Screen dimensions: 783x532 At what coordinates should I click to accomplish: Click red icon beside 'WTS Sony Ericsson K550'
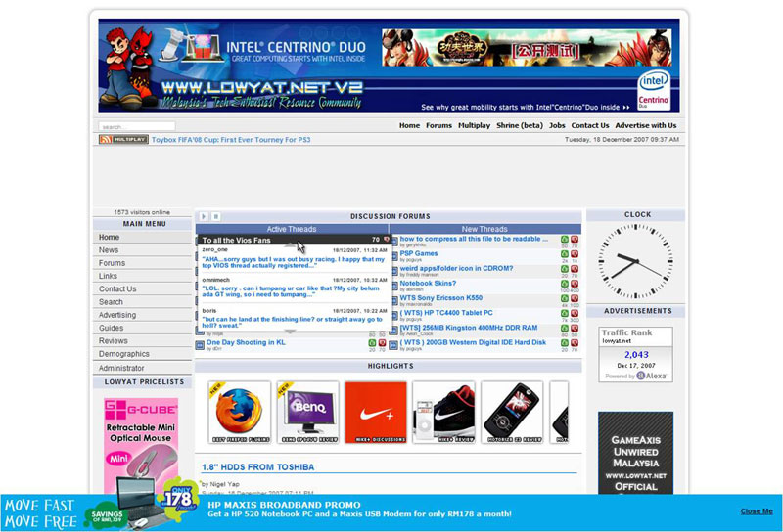tap(575, 298)
